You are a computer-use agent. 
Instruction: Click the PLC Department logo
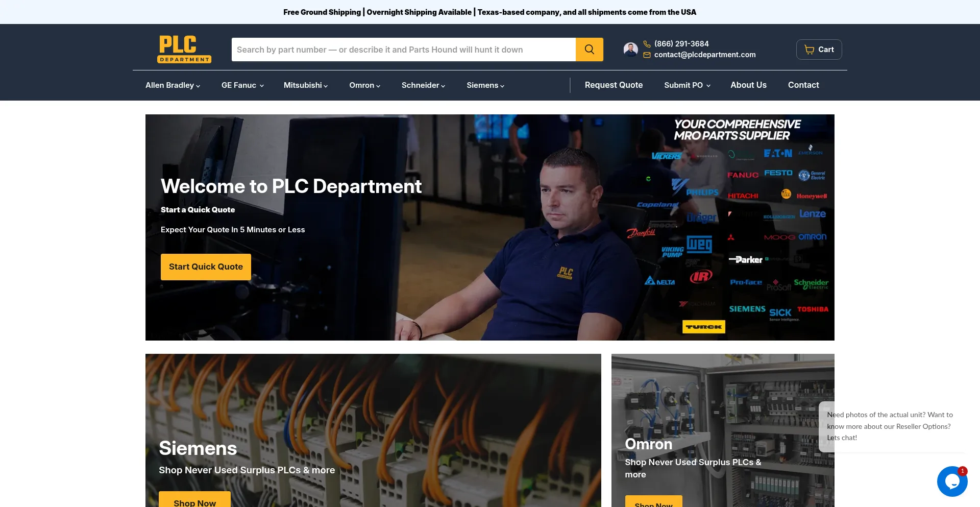184,49
